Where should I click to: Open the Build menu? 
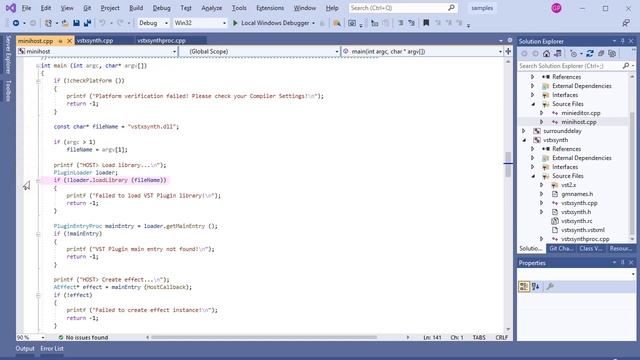click(x=136, y=8)
